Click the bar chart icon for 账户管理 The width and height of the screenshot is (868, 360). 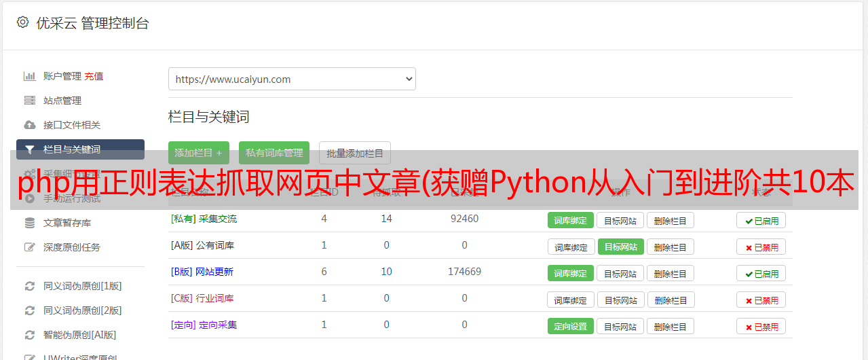point(30,76)
